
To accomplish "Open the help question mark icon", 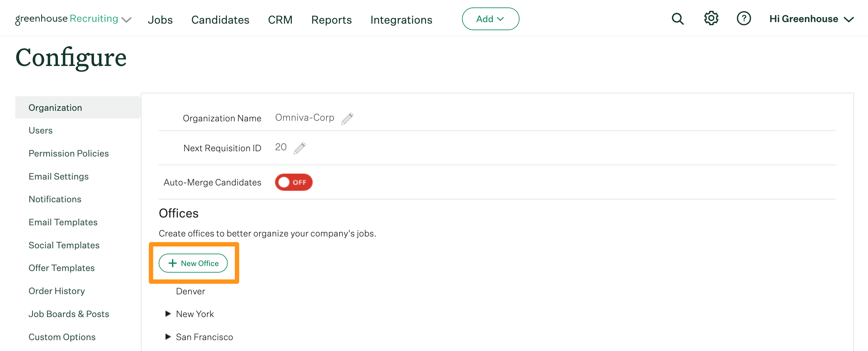I will (744, 19).
